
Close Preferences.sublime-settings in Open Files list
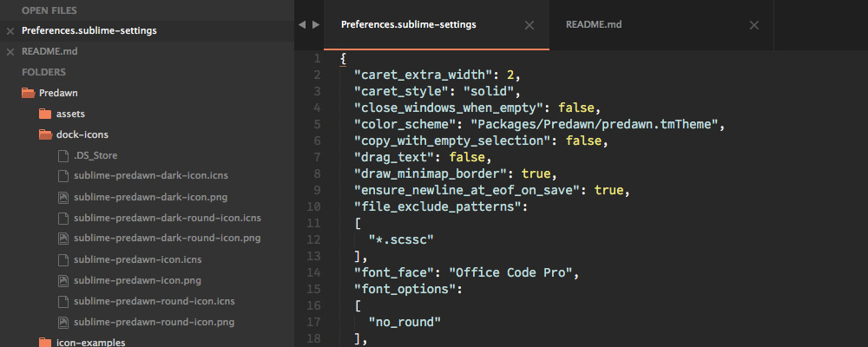coord(10,31)
